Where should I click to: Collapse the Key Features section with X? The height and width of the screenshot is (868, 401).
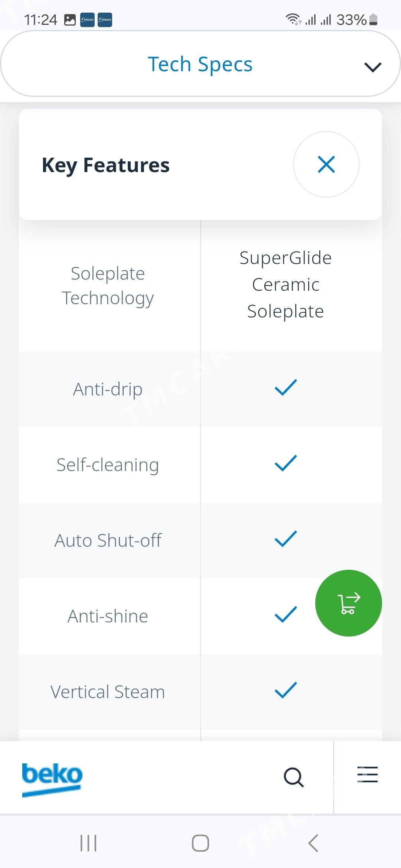(x=326, y=164)
